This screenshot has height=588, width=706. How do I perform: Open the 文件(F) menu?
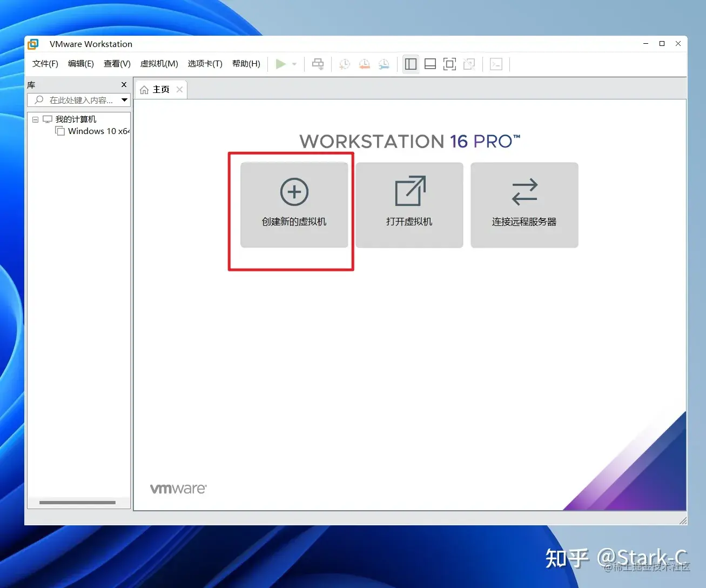tap(45, 64)
